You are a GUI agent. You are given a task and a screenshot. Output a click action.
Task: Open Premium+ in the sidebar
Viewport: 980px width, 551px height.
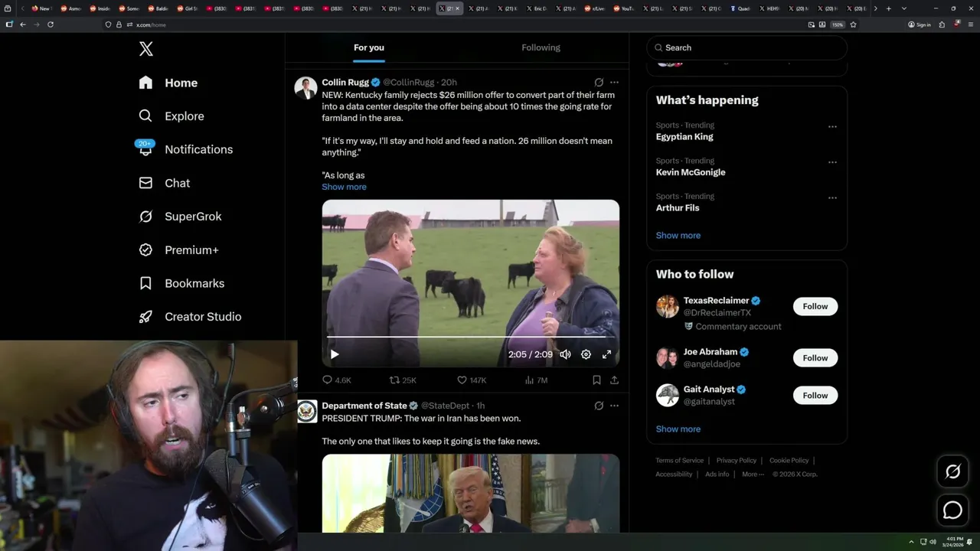pyautogui.click(x=178, y=250)
